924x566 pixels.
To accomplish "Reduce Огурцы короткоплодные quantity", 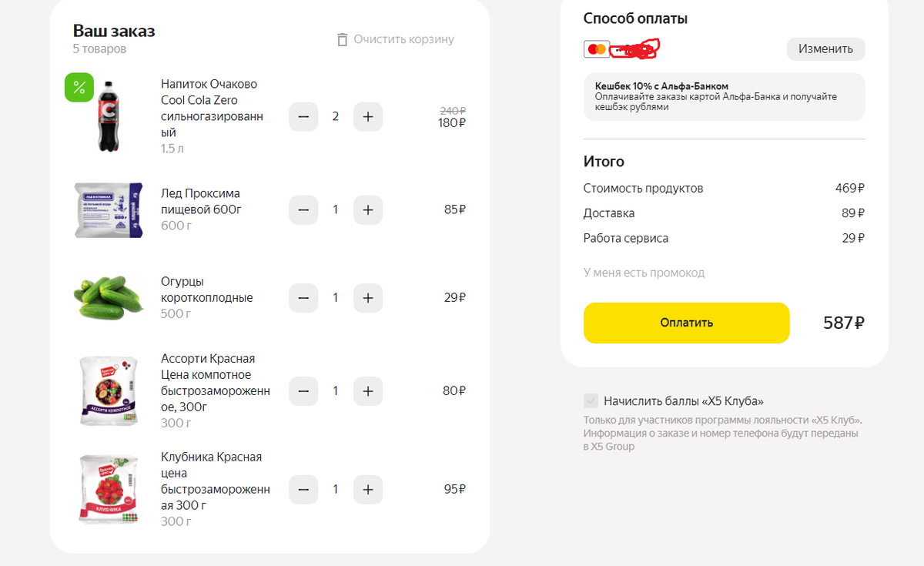I will (303, 298).
